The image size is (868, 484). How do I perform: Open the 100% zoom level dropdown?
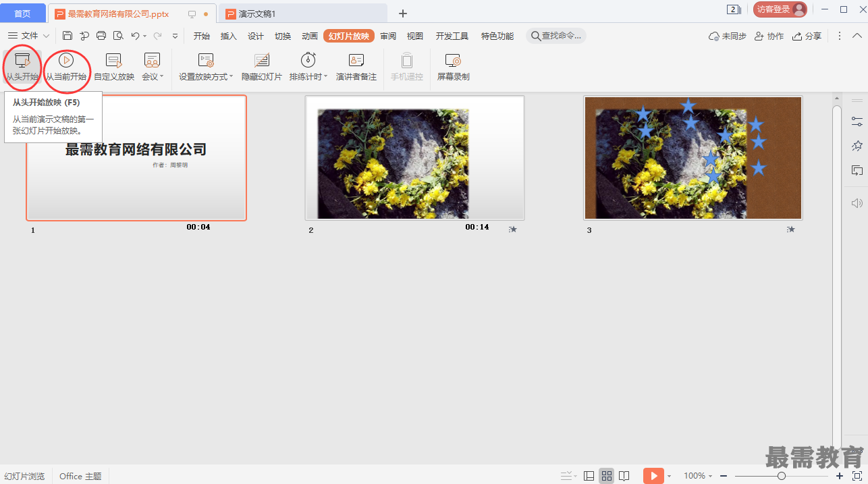(x=698, y=476)
